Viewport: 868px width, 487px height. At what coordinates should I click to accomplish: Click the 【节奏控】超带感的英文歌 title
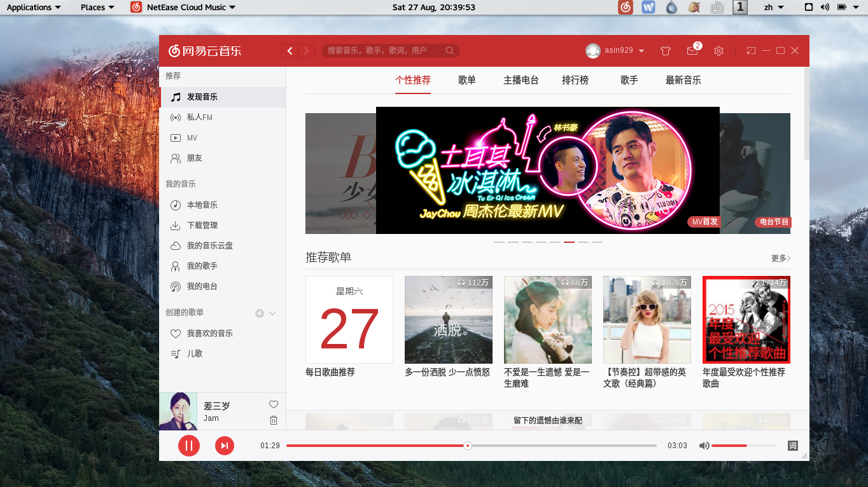point(645,378)
